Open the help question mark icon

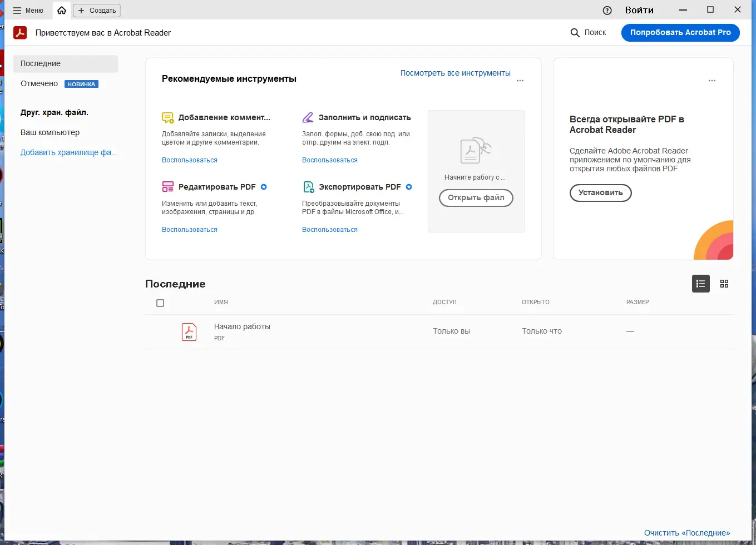coord(607,10)
